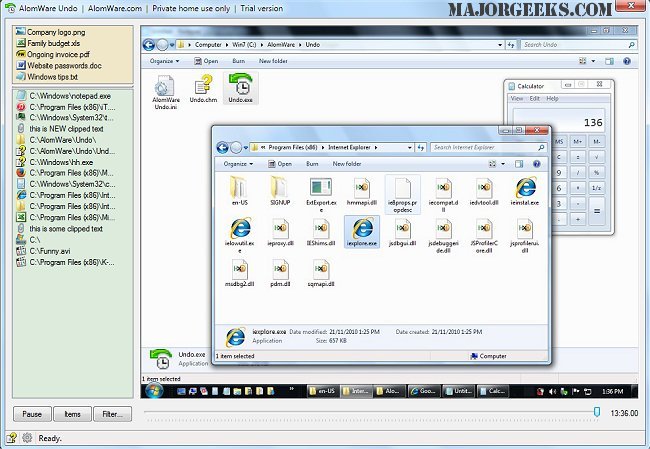Select the ieproxy.dll file icon
Viewport: 650px width, 449px height.
(280, 232)
